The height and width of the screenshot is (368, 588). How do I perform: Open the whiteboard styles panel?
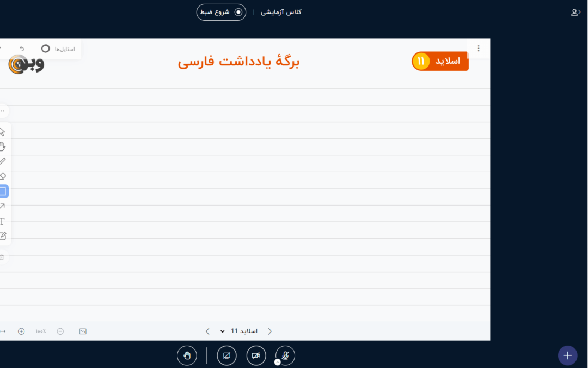coord(58,49)
